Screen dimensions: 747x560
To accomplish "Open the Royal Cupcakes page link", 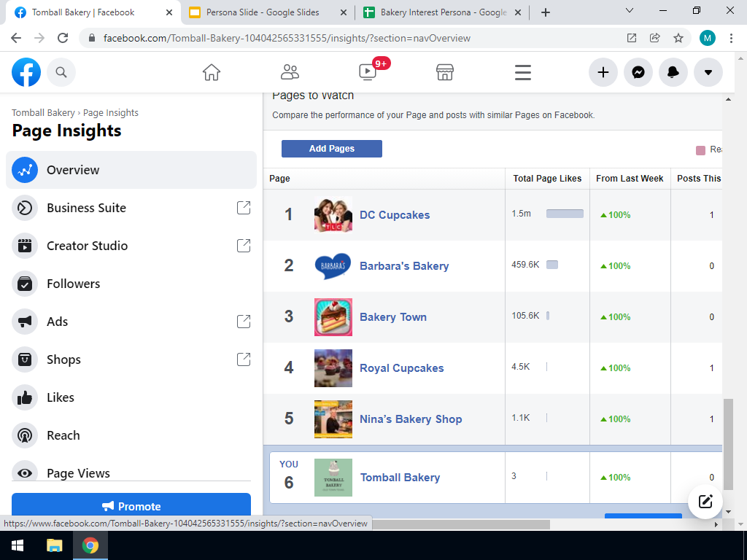I will point(402,368).
